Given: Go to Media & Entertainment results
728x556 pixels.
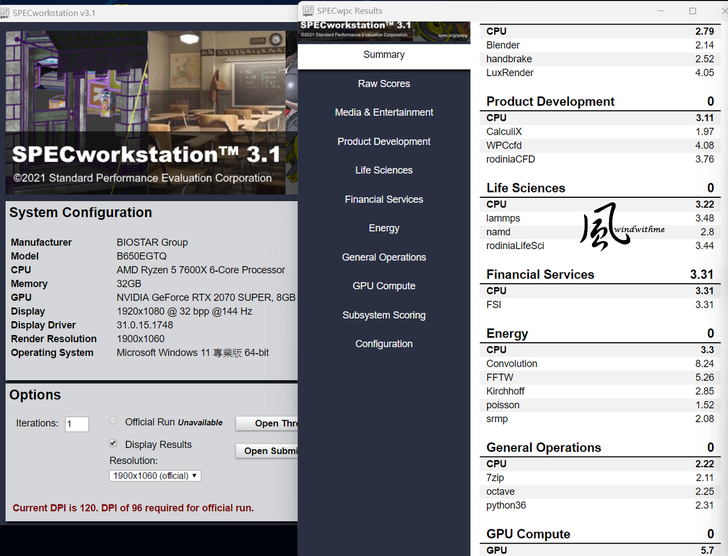Looking at the screenshot, I should pos(384,113).
